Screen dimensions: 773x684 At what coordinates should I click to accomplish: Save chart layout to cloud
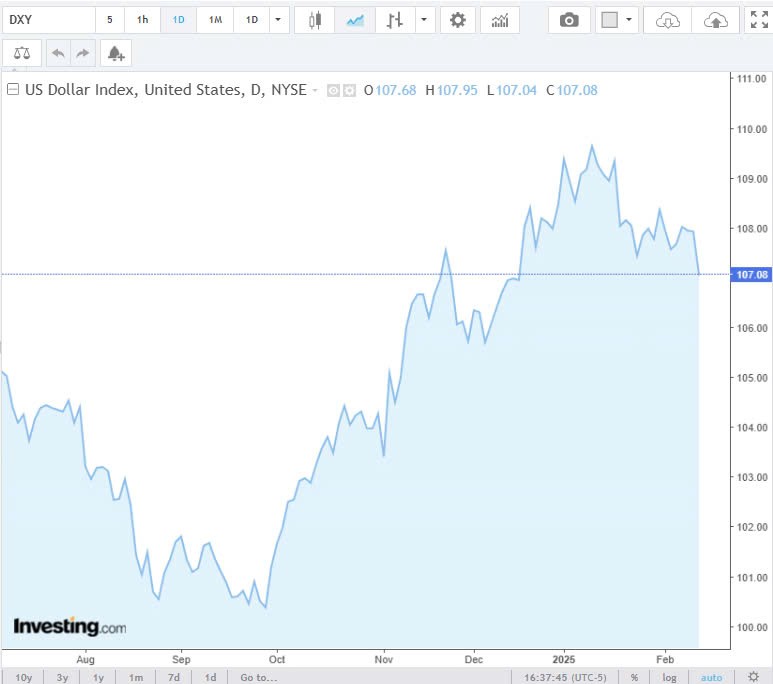pos(716,20)
